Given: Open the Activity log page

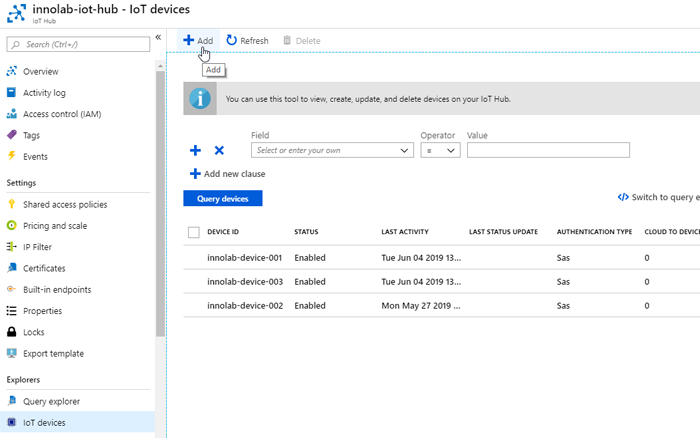Looking at the screenshot, I should (44, 93).
